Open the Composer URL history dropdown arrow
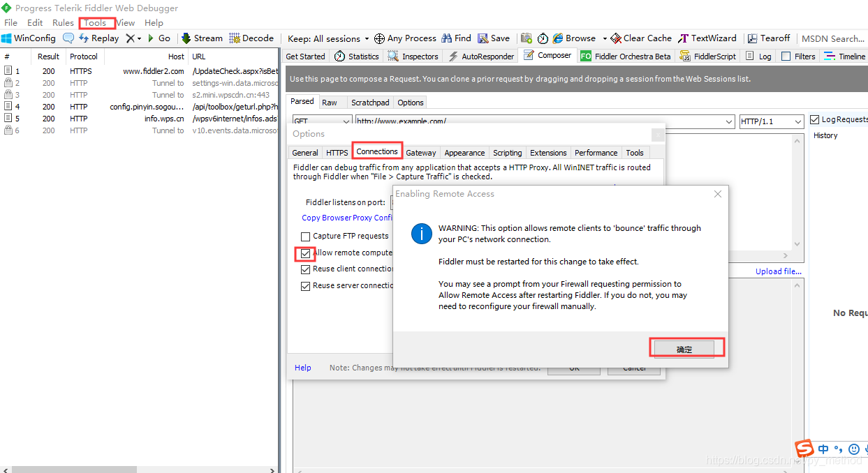 (x=730, y=121)
